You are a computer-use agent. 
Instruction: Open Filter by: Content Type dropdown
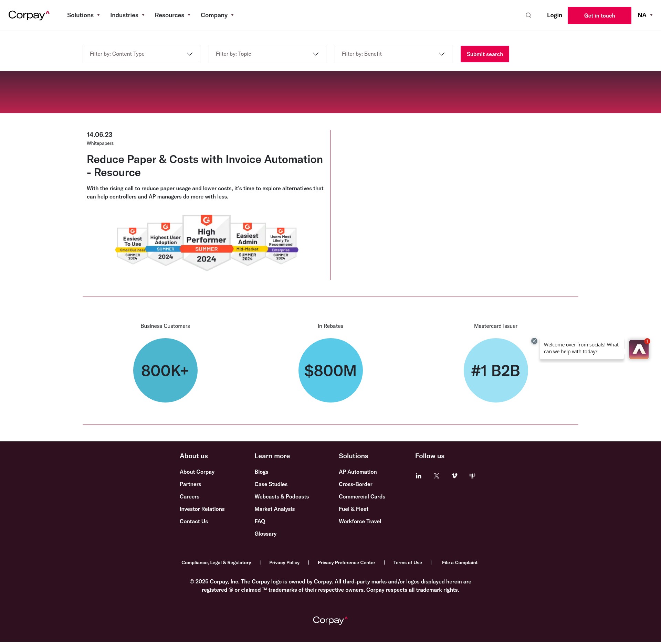(x=141, y=54)
